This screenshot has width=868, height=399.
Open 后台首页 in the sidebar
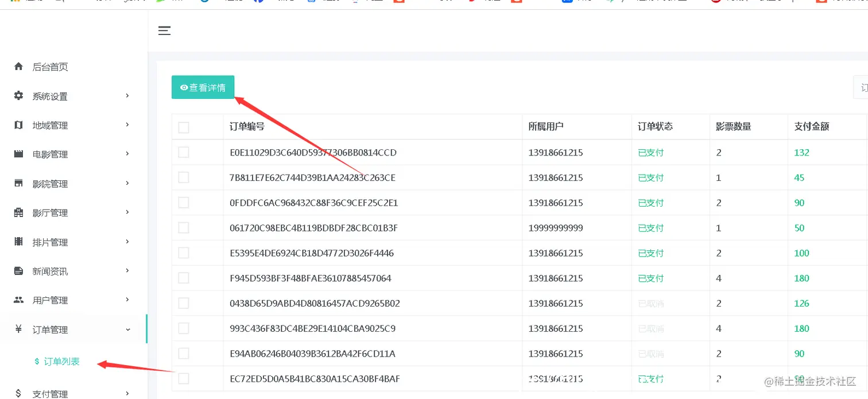click(50, 67)
